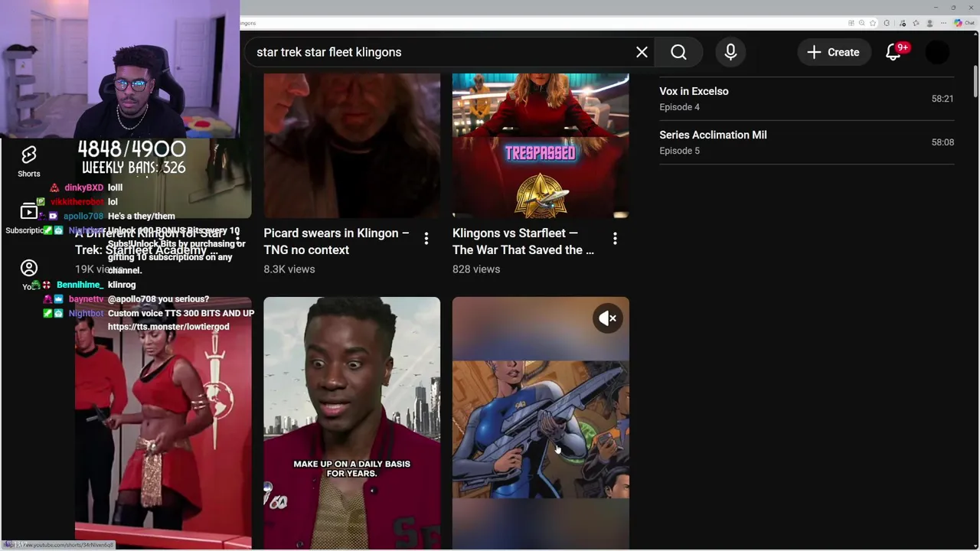Click the 58:21 duration text
The width and height of the screenshot is (980, 551).
(942, 99)
